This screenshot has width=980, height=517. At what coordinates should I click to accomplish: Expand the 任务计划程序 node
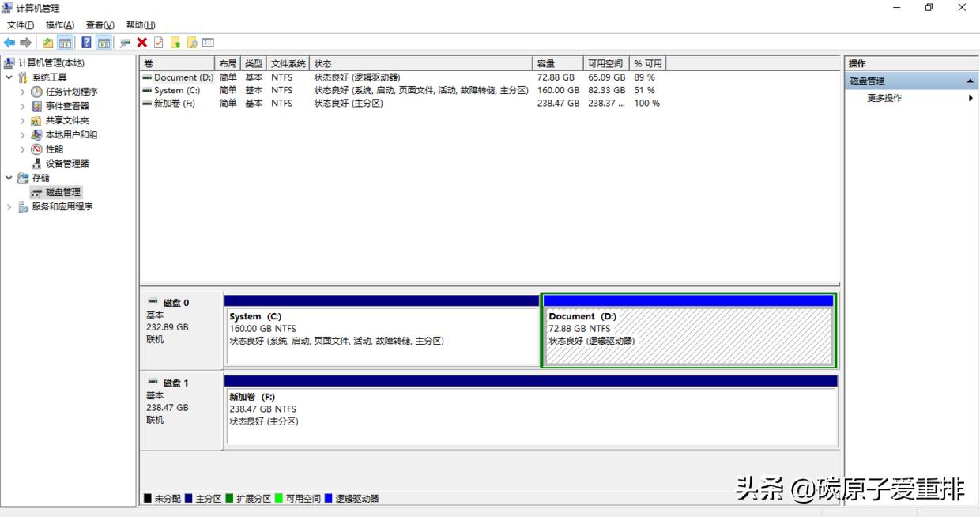click(23, 92)
